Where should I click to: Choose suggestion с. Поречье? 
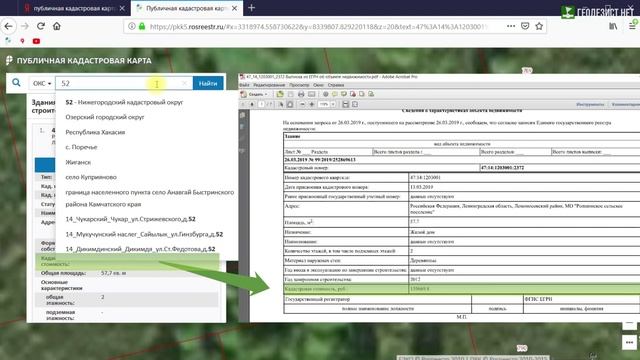pyautogui.click(x=81, y=147)
